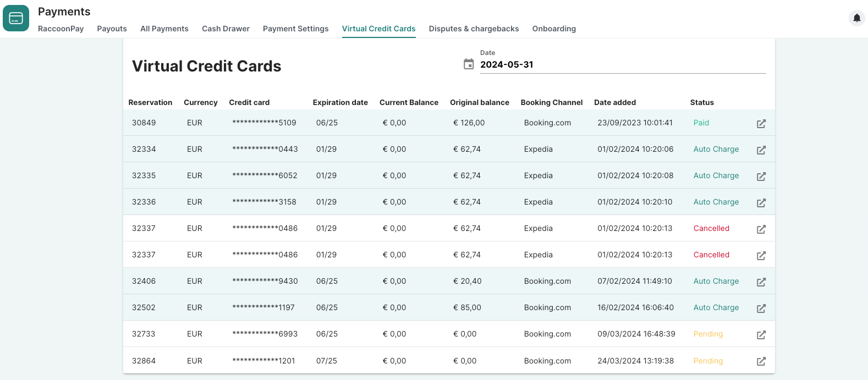
Task: Click the Currency column header
Action: [201, 102]
